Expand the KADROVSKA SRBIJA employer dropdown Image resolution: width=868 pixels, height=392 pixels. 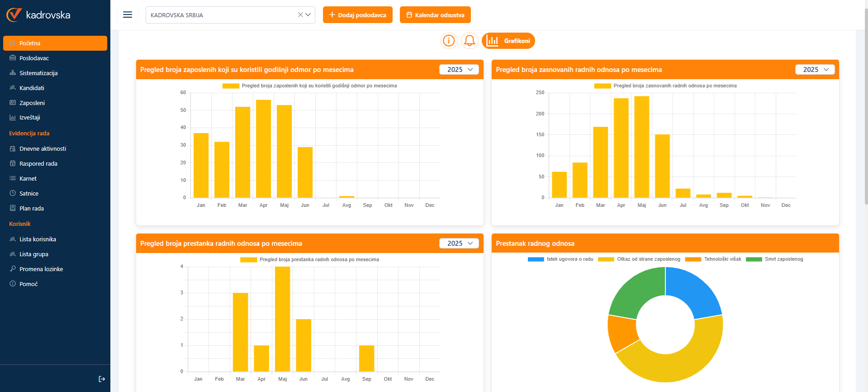click(308, 15)
